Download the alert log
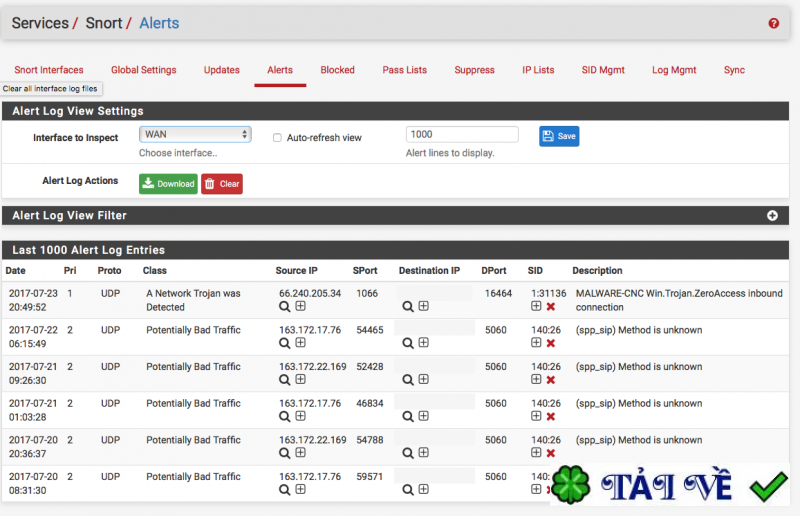 pyautogui.click(x=168, y=184)
